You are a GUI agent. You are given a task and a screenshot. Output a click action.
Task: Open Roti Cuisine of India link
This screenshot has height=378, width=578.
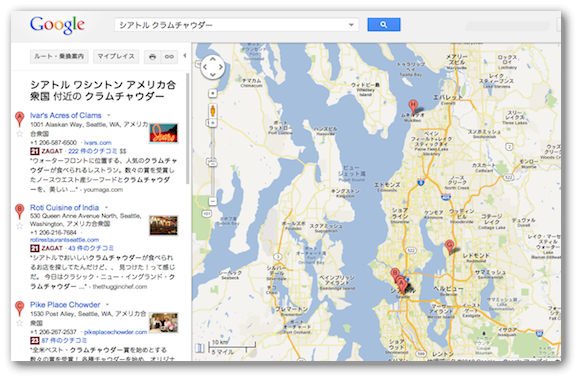(65, 208)
